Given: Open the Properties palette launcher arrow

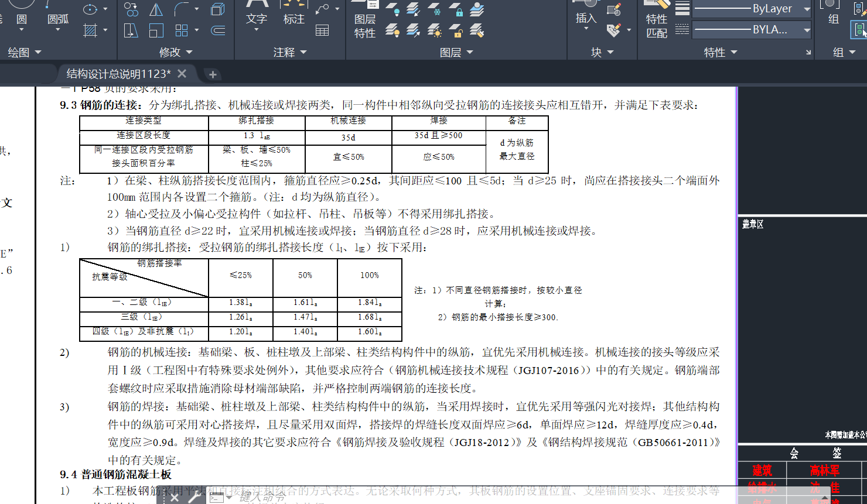Looking at the screenshot, I should (808, 53).
